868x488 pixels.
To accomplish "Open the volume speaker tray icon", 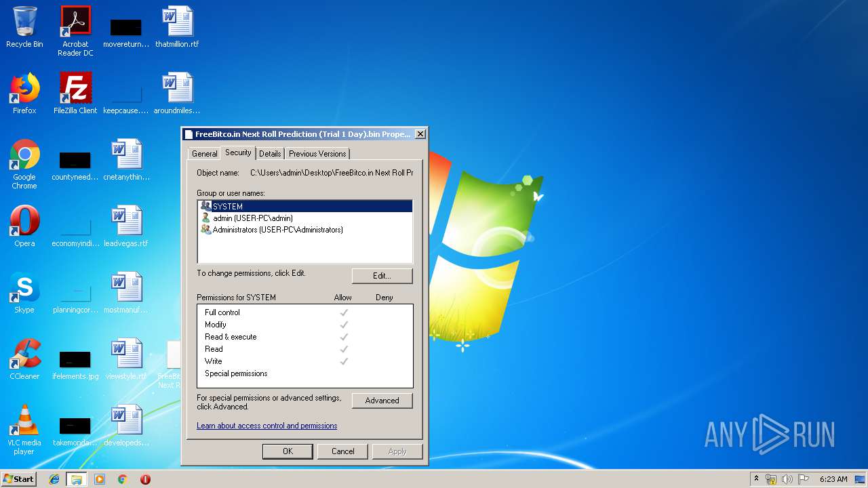I will click(x=787, y=479).
